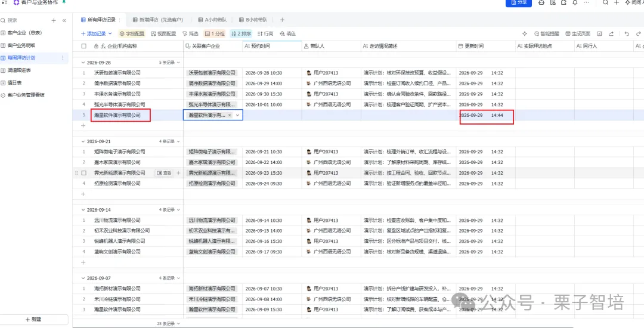The image size is (644, 328).
Task: Click the redo arrow
Action: coord(638,33)
